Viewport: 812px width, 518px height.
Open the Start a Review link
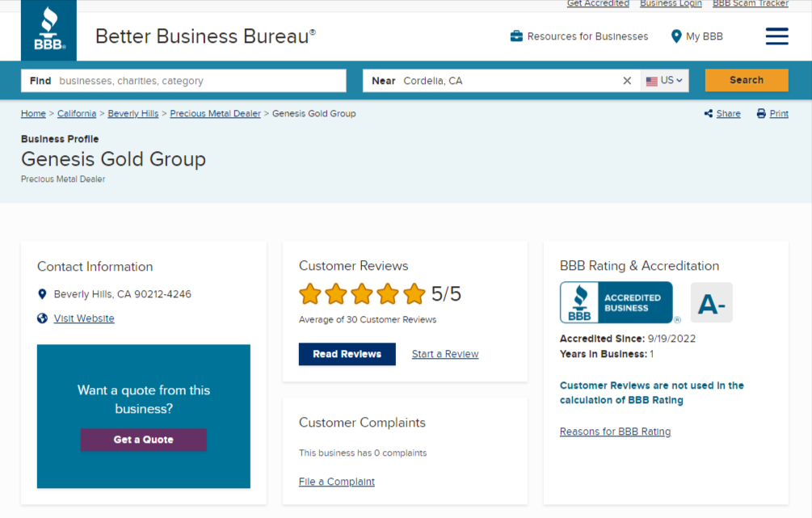[x=445, y=354]
